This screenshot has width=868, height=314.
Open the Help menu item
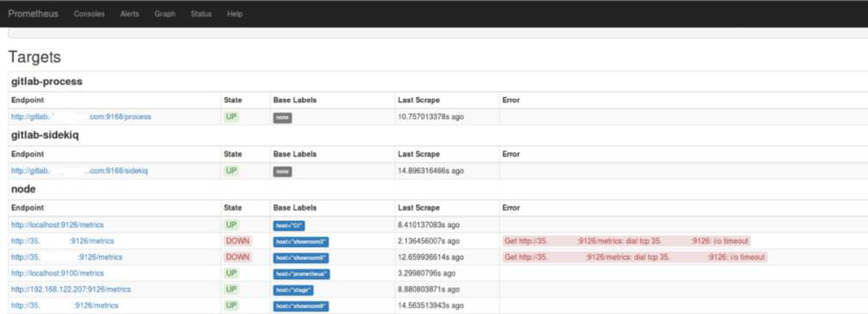pos(235,14)
